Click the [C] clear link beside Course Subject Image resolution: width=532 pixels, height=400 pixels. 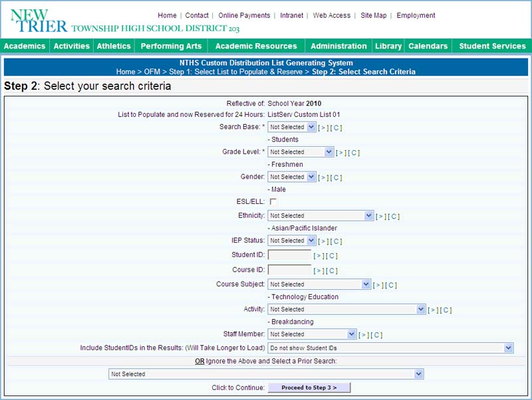[x=391, y=286]
